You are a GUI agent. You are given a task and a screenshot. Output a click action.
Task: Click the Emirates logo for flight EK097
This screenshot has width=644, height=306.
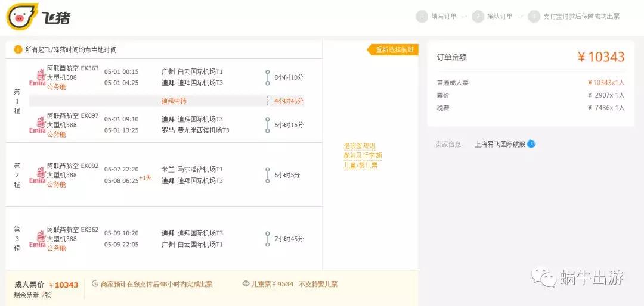(38, 125)
